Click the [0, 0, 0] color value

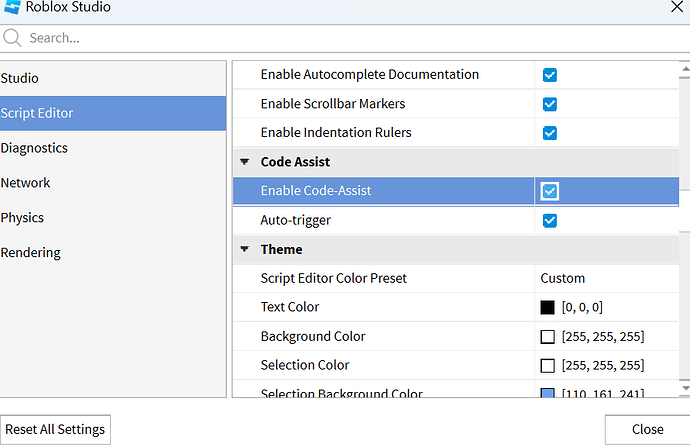click(x=582, y=307)
